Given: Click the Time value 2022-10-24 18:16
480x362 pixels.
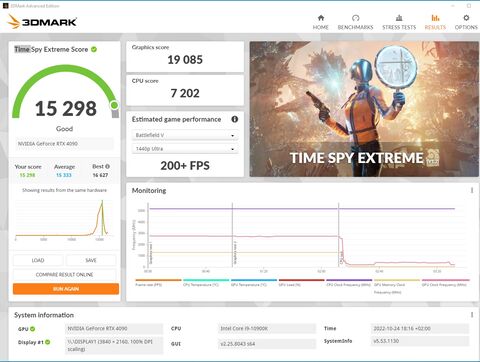Looking at the screenshot, I should point(420,329).
